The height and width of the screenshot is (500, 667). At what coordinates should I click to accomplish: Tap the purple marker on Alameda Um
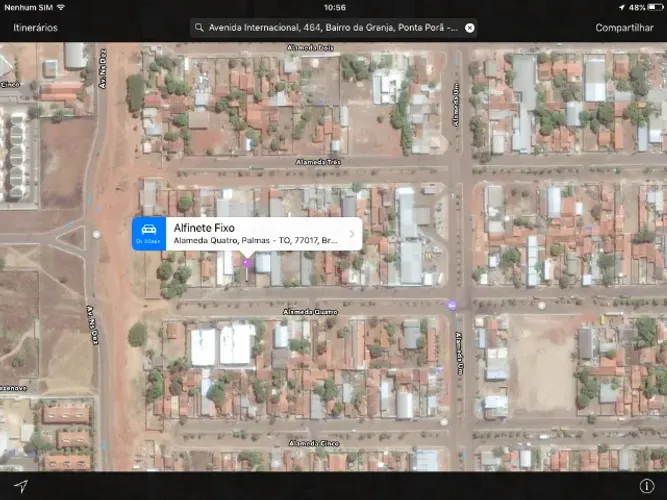pyautogui.click(x=452, y=305)
